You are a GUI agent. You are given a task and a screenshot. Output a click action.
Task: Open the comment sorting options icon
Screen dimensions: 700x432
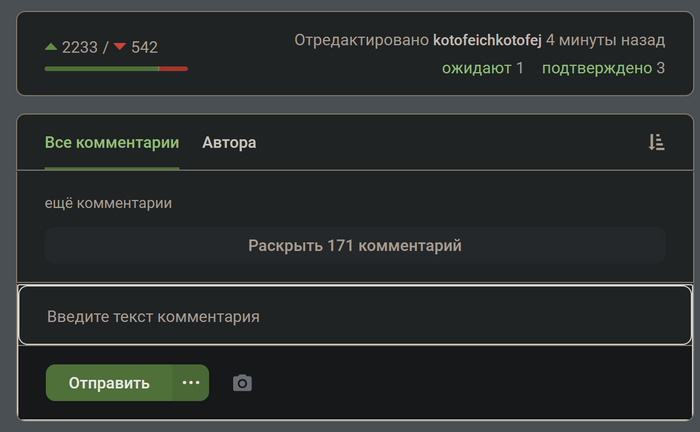tap(656, 142)
